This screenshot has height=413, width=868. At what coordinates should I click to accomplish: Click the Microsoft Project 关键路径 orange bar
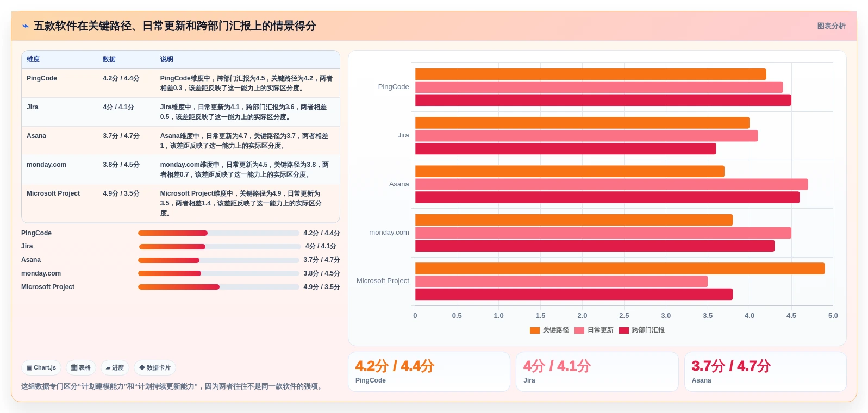tap(620, 268)
